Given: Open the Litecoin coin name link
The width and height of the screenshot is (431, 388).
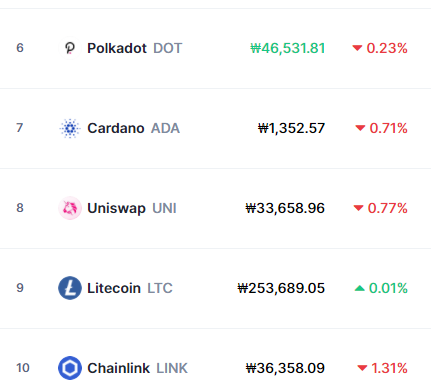Looking at the screenshot, I should pos(114,288).
